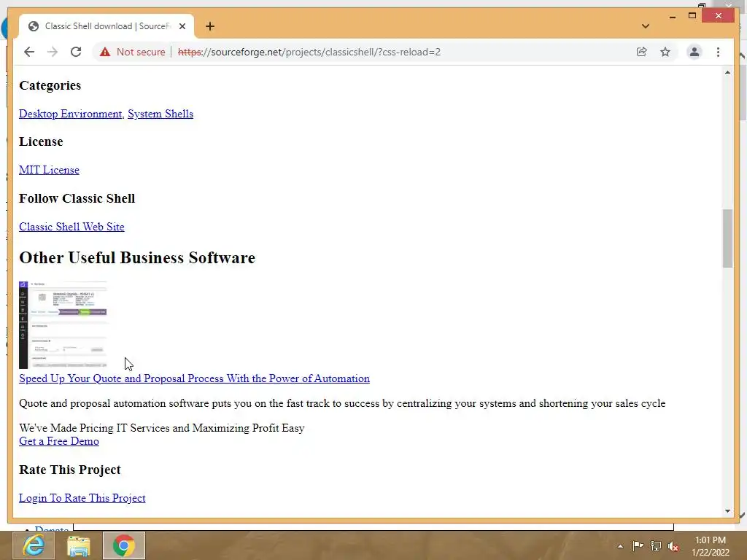
Task: Click the Not secure warning icon
Action: pos(105,52)
